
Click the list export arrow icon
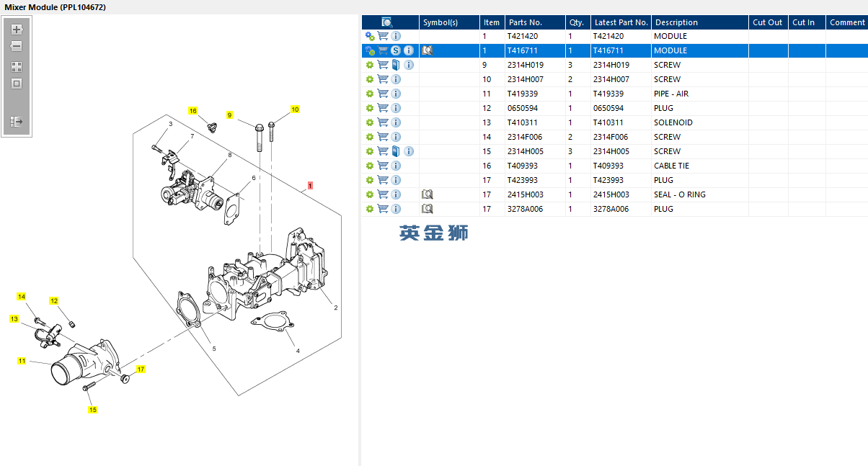coord(17,122)
